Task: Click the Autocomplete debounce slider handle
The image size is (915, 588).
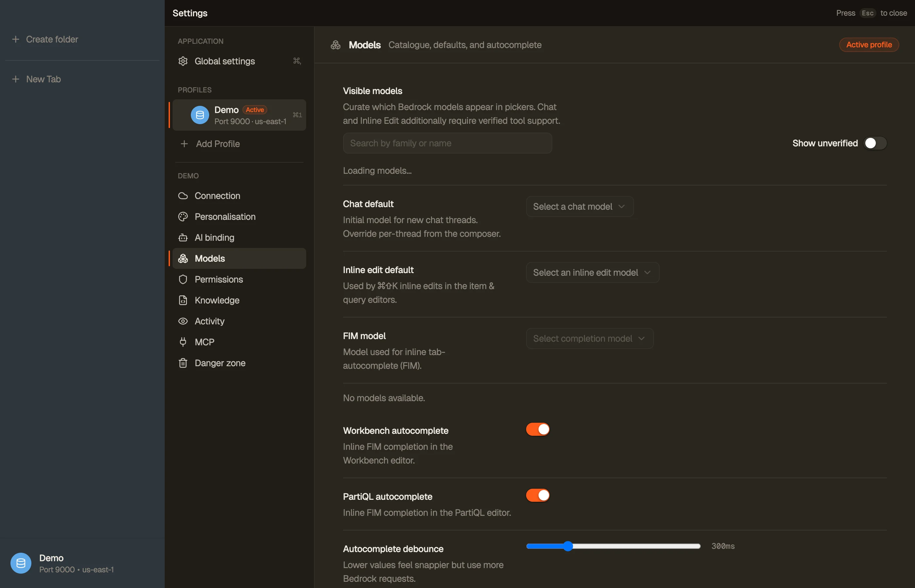Action: pos(568,546)
